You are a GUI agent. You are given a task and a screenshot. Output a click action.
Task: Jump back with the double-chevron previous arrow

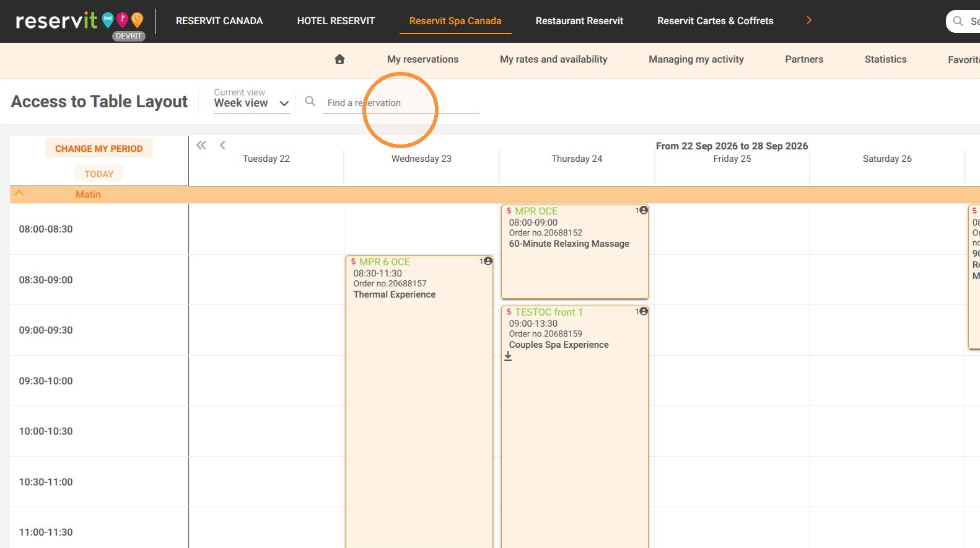201,145
